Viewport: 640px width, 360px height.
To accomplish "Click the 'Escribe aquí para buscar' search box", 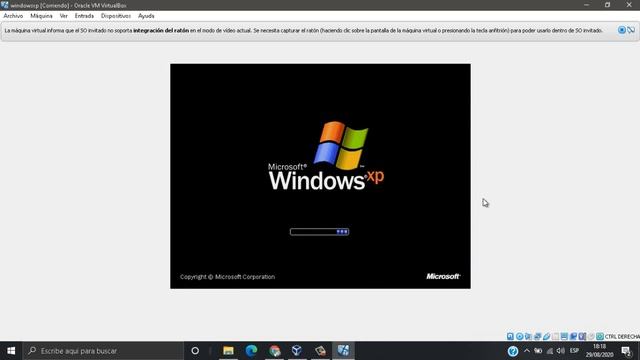I will pos(103,351).
